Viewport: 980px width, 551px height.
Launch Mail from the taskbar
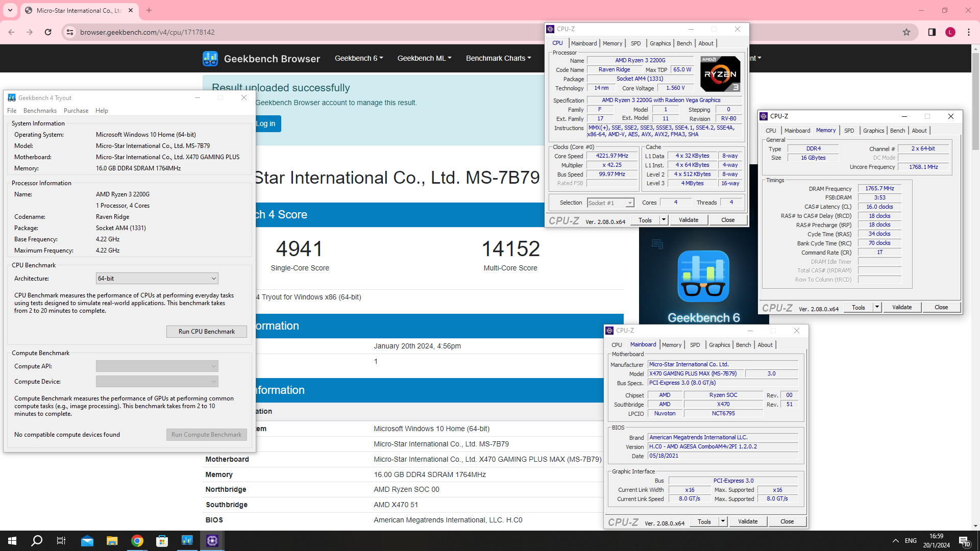pos(87,541)
